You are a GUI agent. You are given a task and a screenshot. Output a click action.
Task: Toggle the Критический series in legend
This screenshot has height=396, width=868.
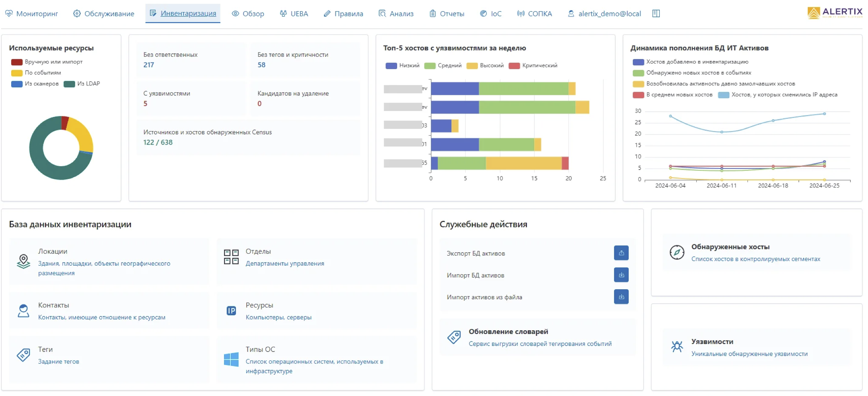click(x=533, y=66)
